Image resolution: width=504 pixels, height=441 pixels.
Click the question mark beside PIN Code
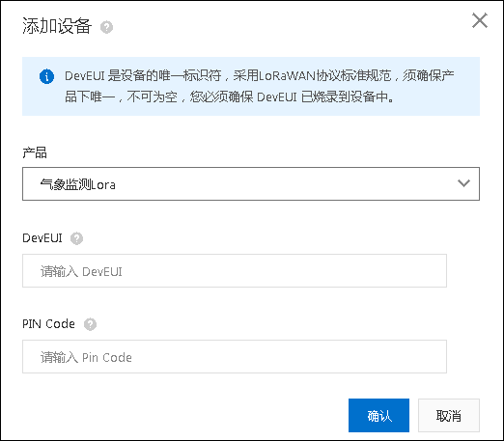point(90,324)
